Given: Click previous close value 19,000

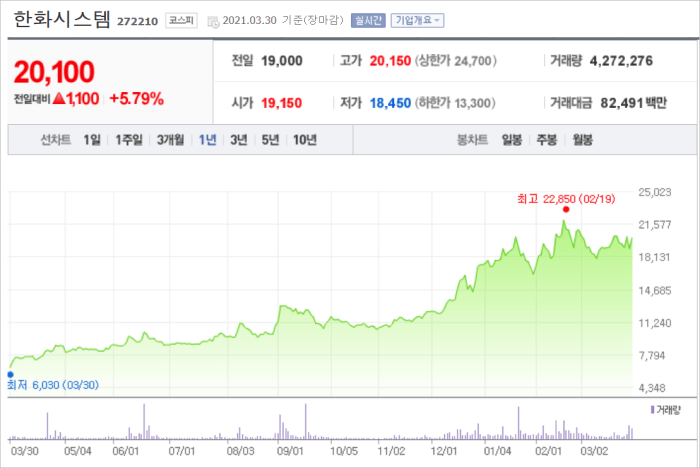Looking at the screenshot, I should pyautogui.click(x=282, y=61).
